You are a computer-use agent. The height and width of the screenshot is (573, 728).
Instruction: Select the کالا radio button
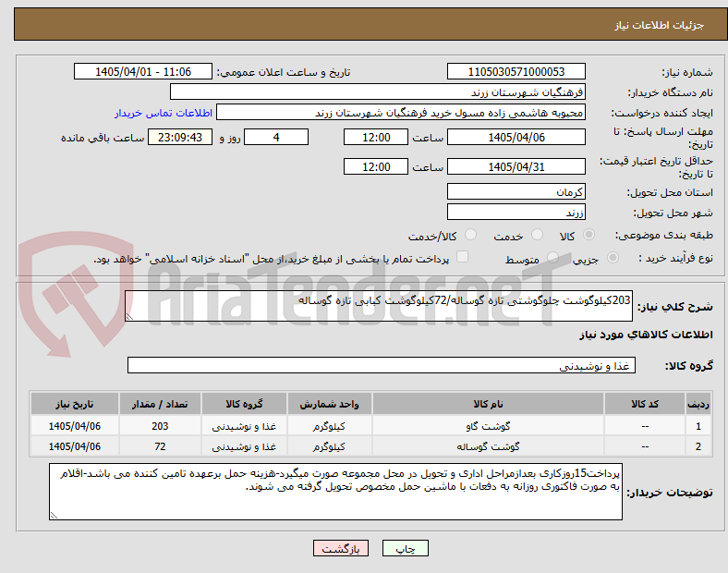[588, 235]
